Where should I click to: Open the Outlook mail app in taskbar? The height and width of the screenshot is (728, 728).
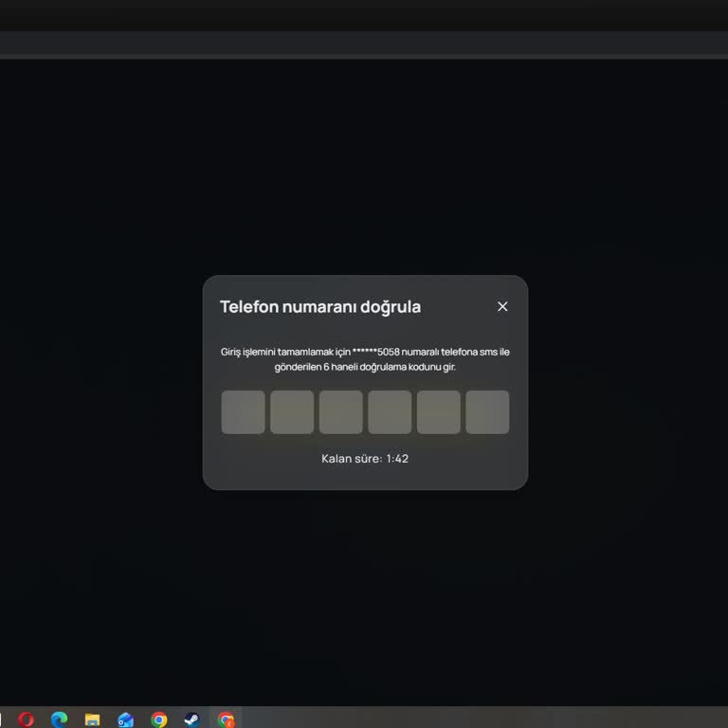[126, 719]
